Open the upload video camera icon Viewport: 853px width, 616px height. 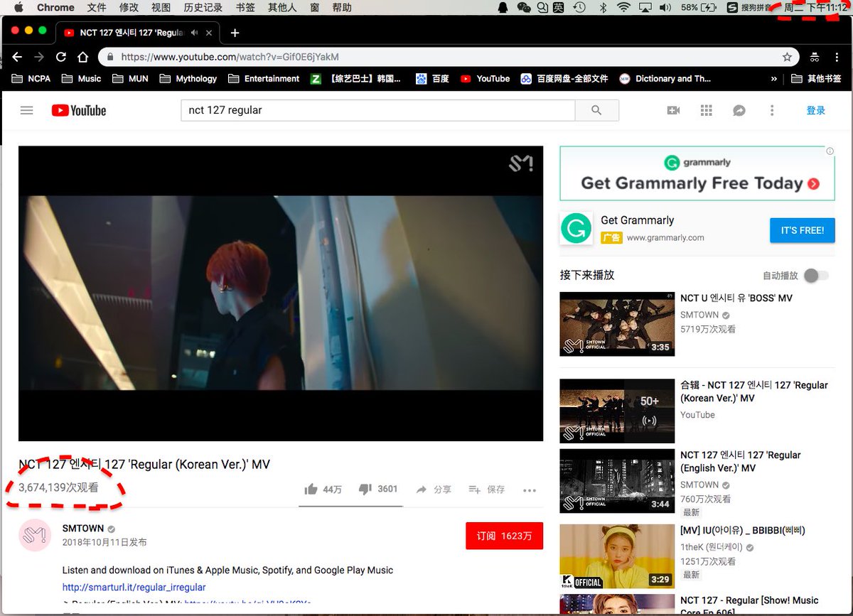point(673,110)
